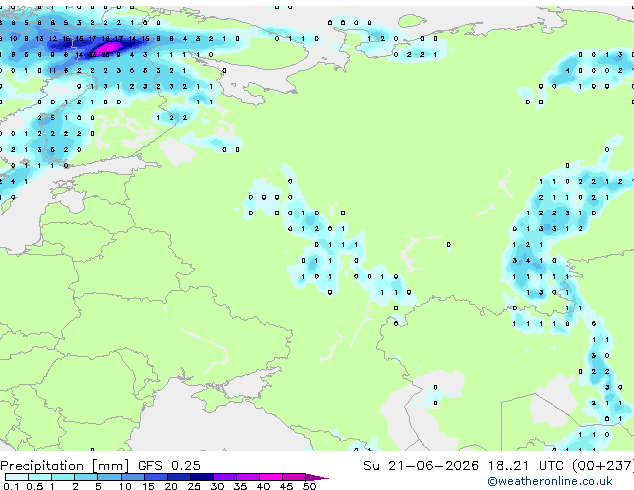The width and height of the screenshot is (634, 490).
Task: Open the weatheronline.co.uk copyright link
Action: coord(550,481)
